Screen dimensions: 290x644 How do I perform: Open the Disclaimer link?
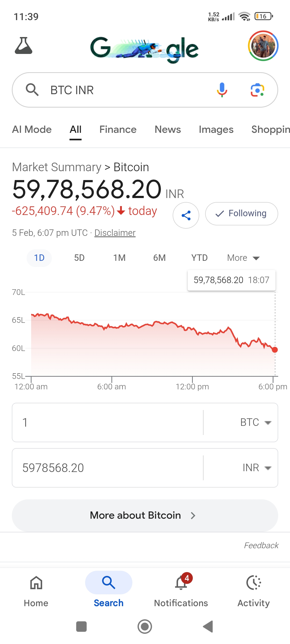coord(115,233)
